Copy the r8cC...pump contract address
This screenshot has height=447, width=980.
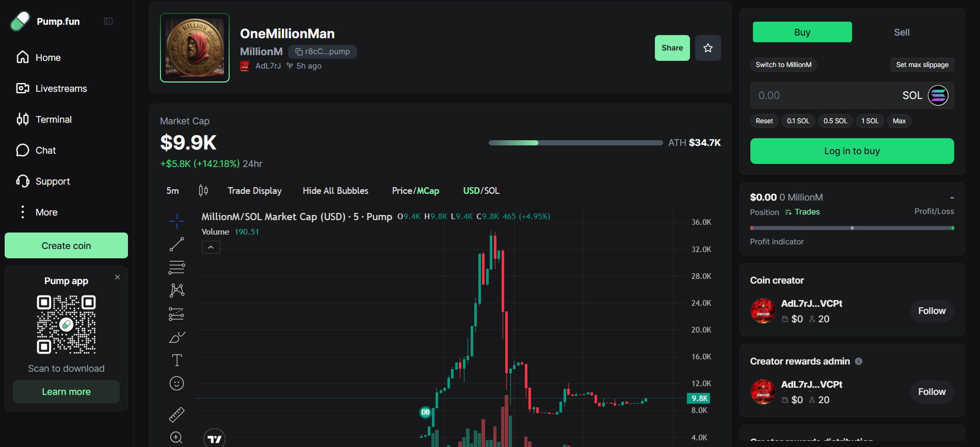click(323, 52)
